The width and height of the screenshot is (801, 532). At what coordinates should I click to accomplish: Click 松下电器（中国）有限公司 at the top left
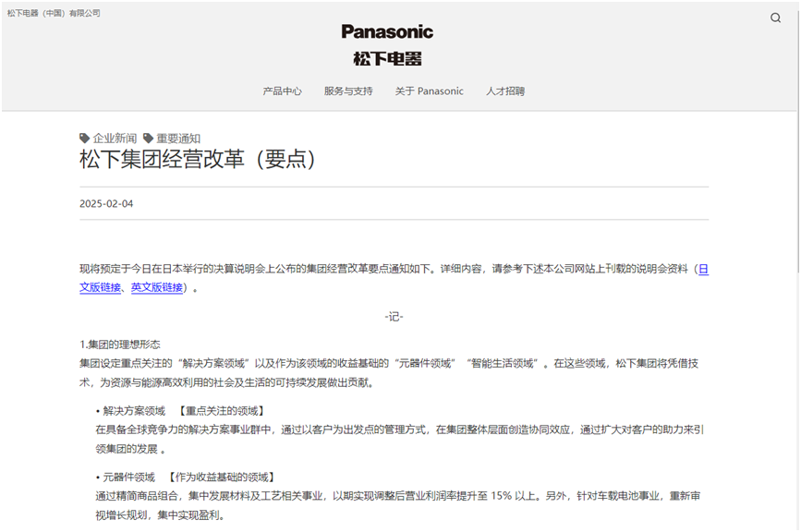pos(54,13)
